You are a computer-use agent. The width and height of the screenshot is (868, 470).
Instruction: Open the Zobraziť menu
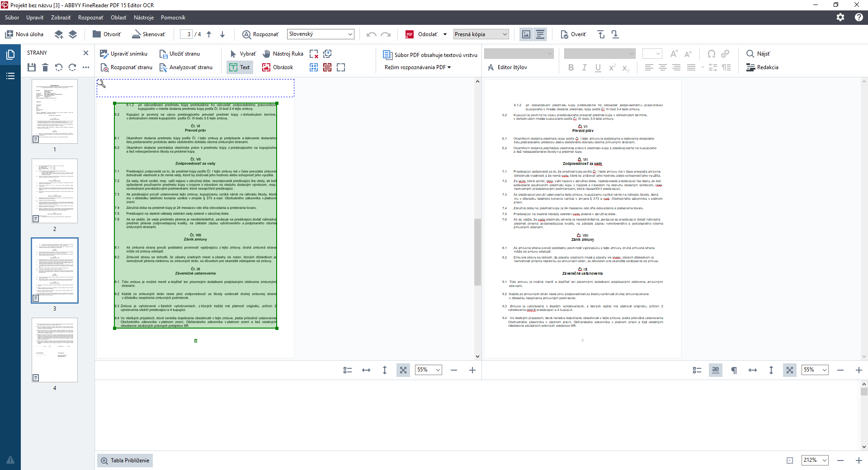tap(61, 18)
